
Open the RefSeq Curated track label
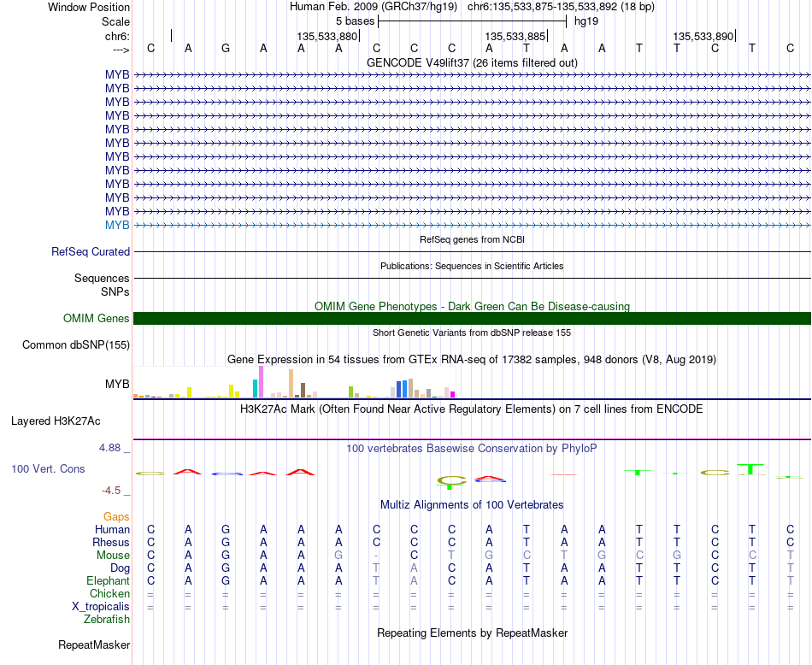click(x=91, y=251)
